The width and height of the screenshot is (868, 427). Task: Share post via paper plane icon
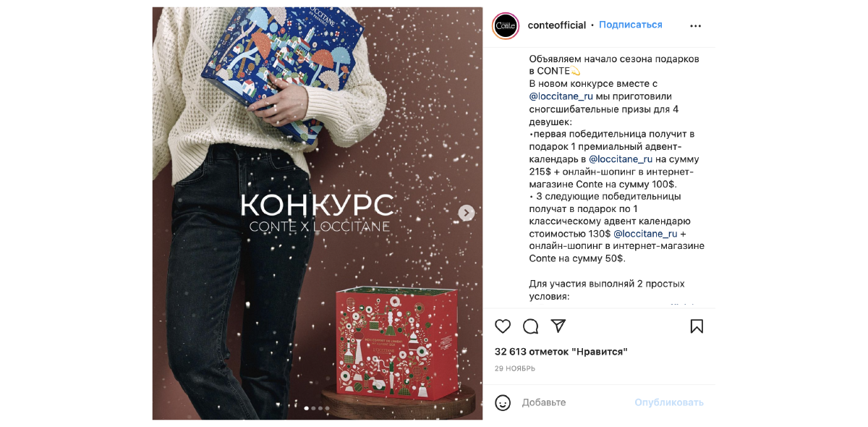click(558, 326)
